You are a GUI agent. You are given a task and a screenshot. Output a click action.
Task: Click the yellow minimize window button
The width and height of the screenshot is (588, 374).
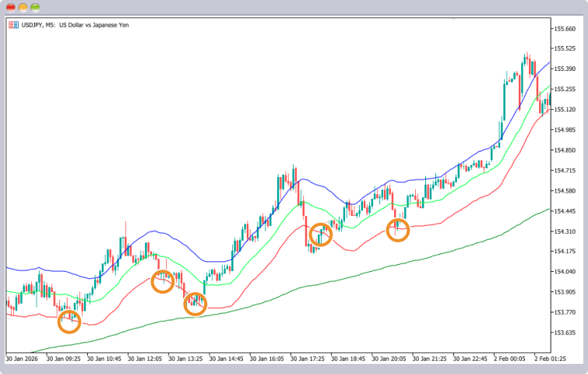(23, 7)
